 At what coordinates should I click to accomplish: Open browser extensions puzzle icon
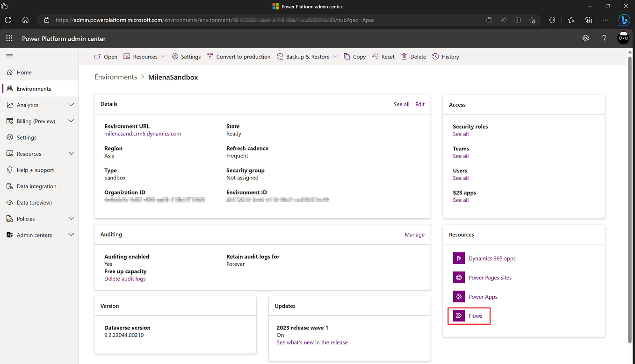point(552,20)
